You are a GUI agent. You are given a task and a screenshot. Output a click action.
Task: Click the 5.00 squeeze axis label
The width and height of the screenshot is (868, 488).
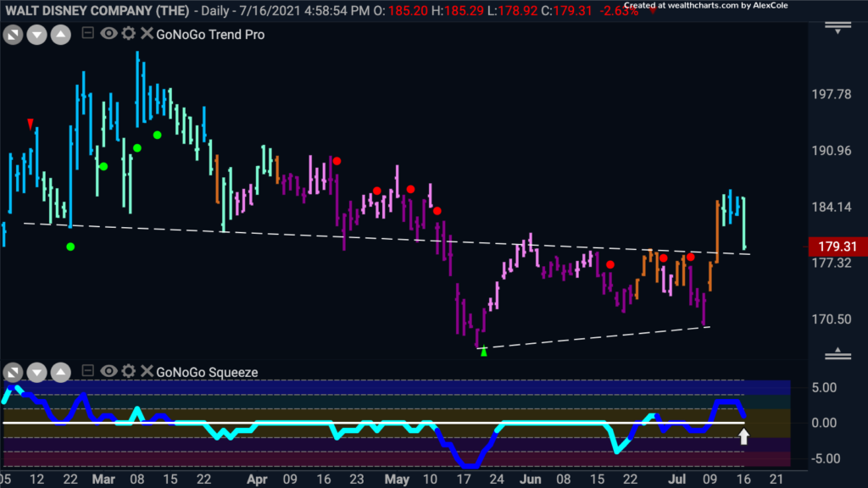[x=824, y=388]
